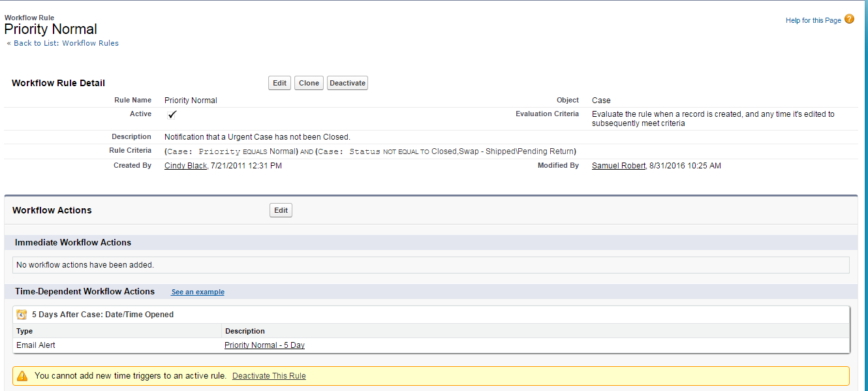Click the Time-Dependent Workflow Actions header

[85, 291]
